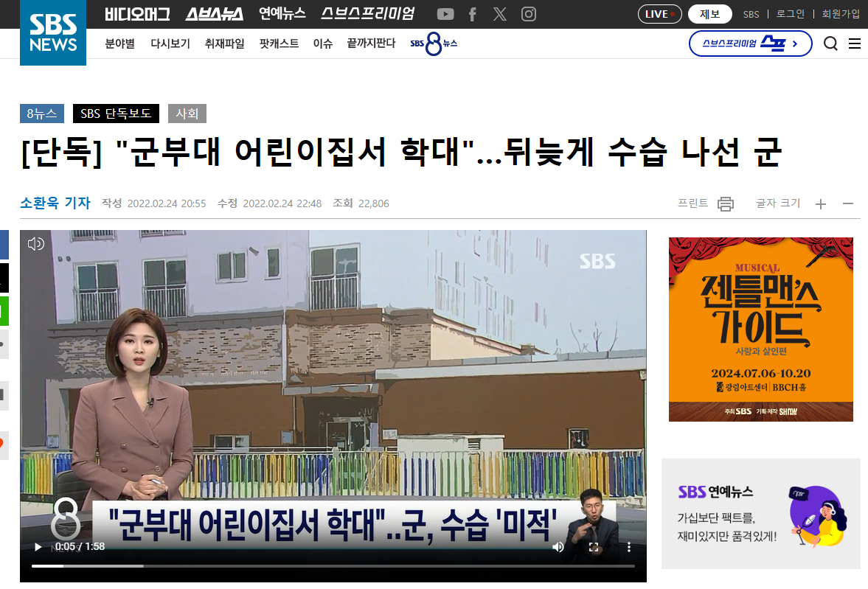This screenshot has height=589, width=868.
Task: Open the 취재파일 menu
Action: pyautogui.click(x=225, y=43)
